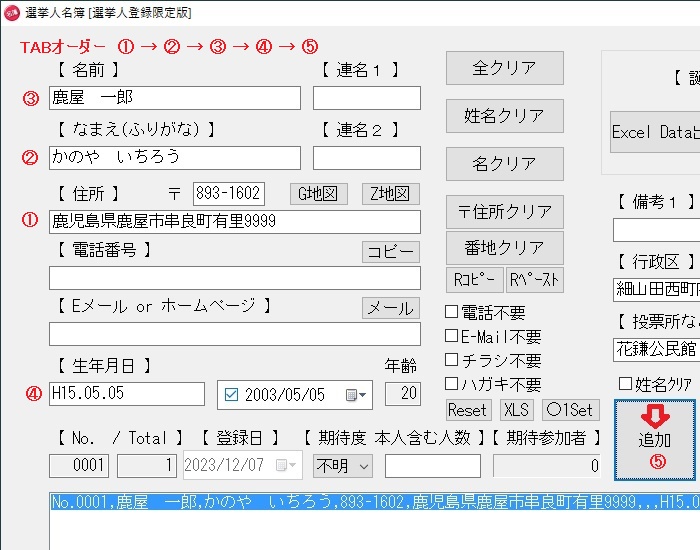Click the メール button

coord(390,308)
